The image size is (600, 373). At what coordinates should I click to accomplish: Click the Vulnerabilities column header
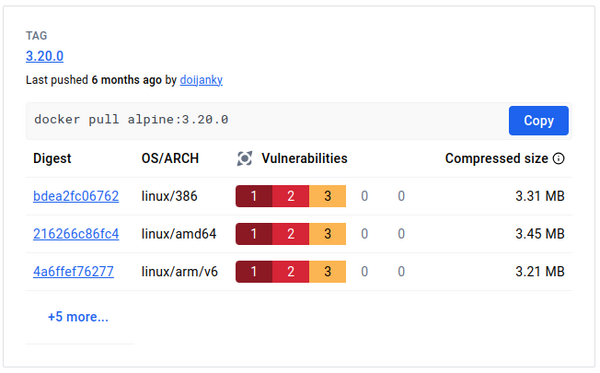[x=304, y=158]
